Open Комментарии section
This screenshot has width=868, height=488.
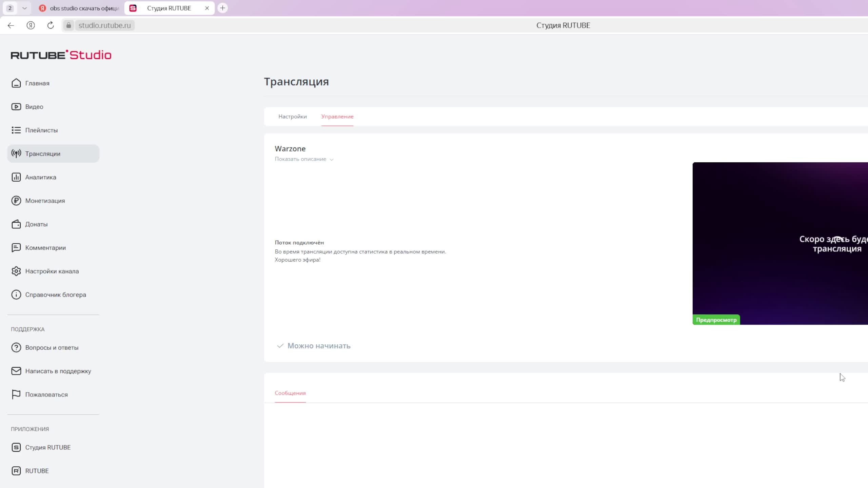pos(53,248)
